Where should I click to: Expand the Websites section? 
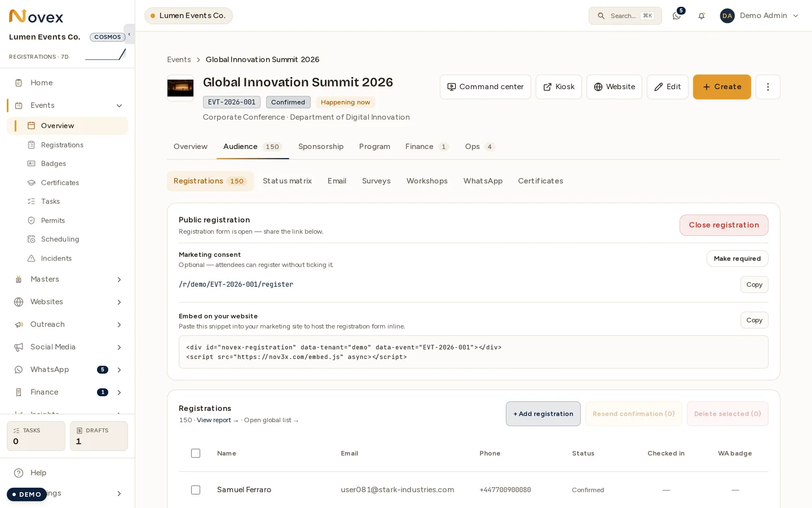click(119, 302)
